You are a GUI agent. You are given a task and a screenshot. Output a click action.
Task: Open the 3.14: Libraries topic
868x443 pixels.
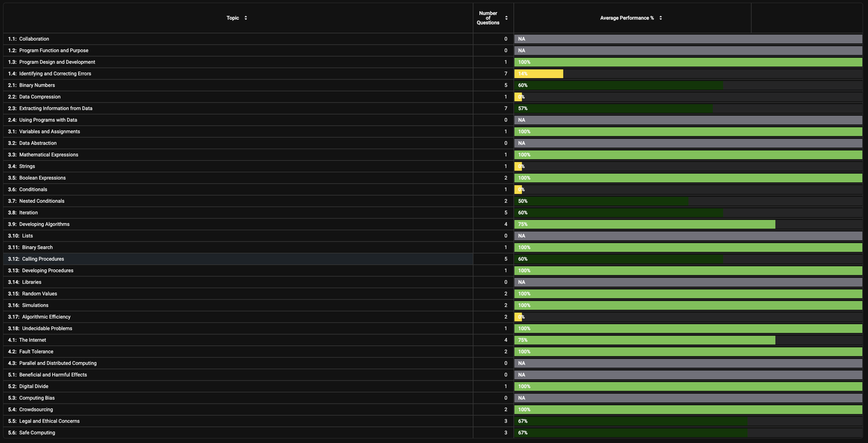click(x=24, y=281)
